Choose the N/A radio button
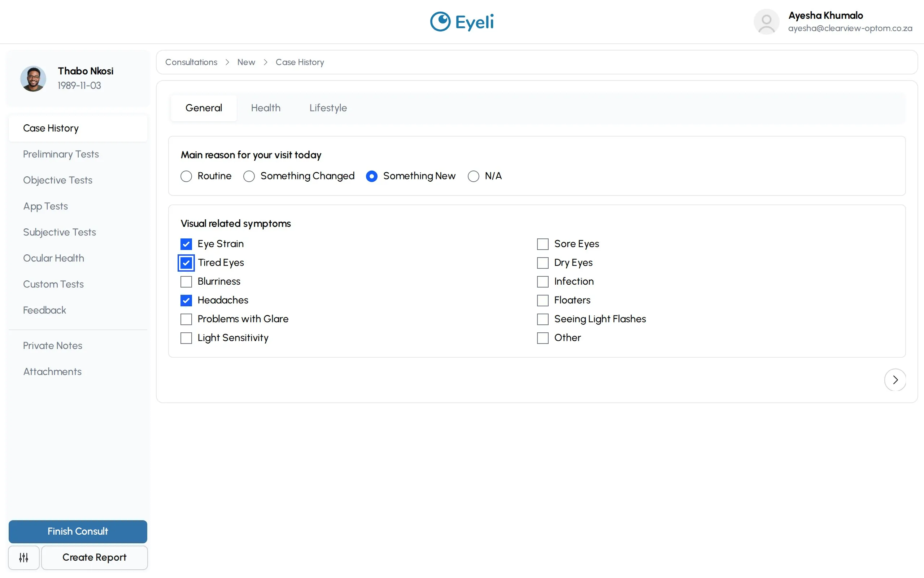This screenshot has height=578, width=924. (x=473, y=176)
